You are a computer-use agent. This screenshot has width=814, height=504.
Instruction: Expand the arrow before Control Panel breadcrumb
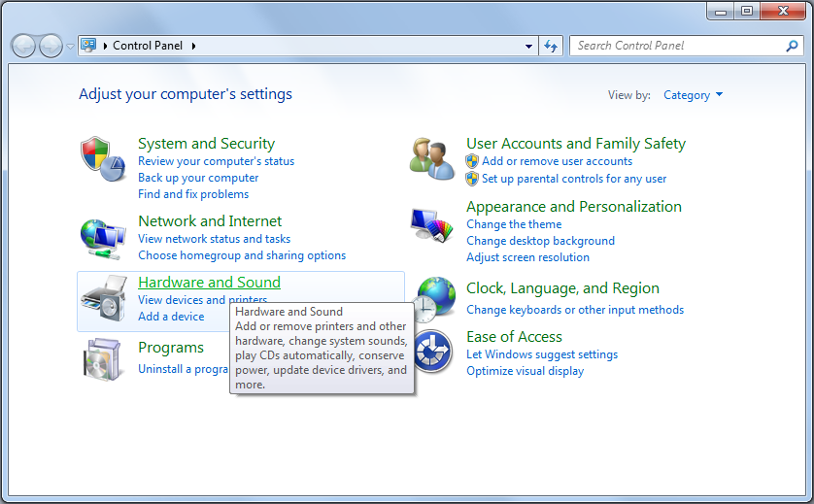click(x=105, y=46)
